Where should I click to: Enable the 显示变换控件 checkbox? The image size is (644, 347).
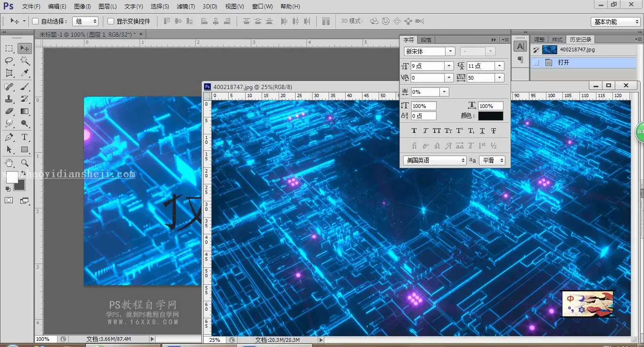tap(111, 21)
